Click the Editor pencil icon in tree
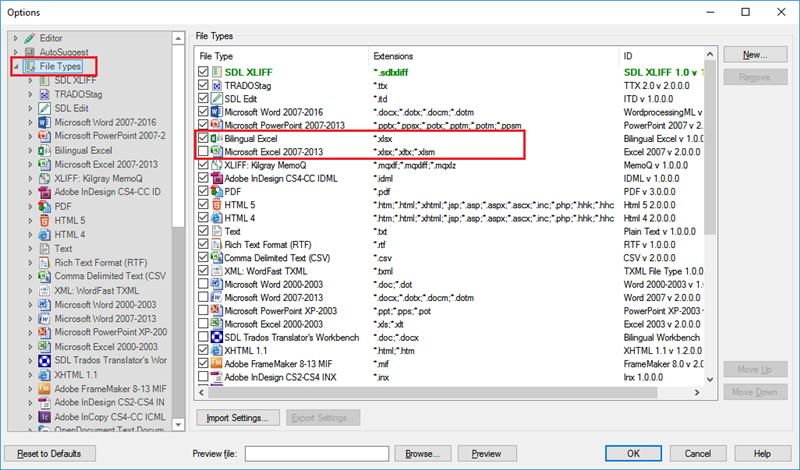 pyautogui.click(x=30, y=38)
